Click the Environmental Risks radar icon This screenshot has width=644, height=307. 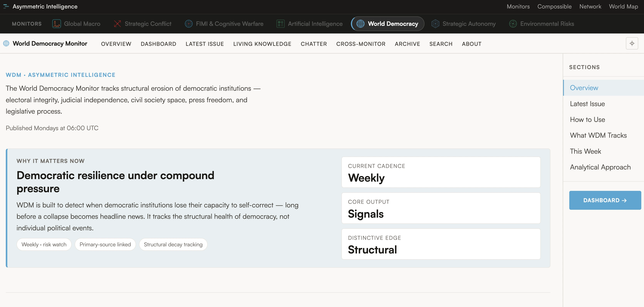point(513,24)
